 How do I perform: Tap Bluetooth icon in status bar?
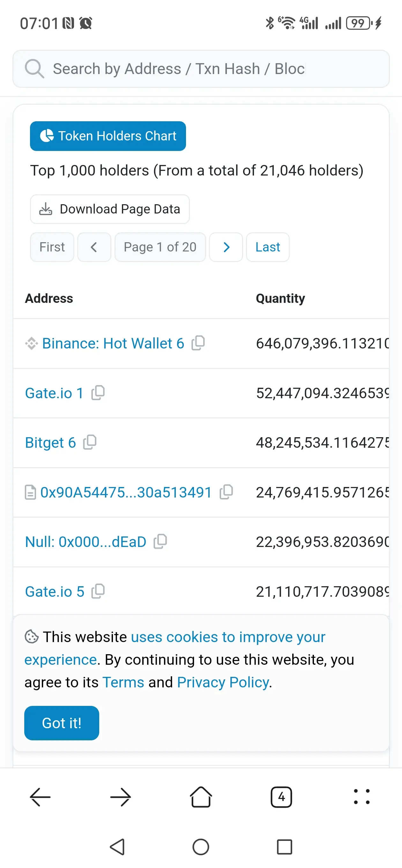pyautogui.click(x=270, y=23)
